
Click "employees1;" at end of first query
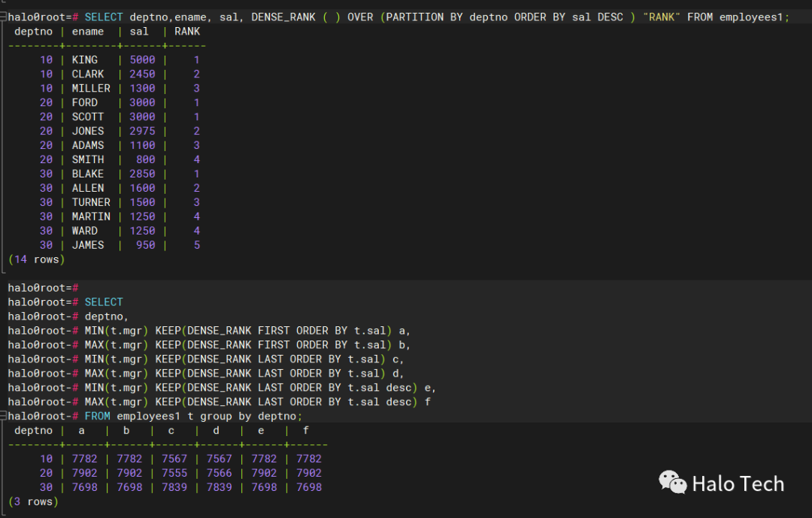pyautogui.click(x=755, y=17)
